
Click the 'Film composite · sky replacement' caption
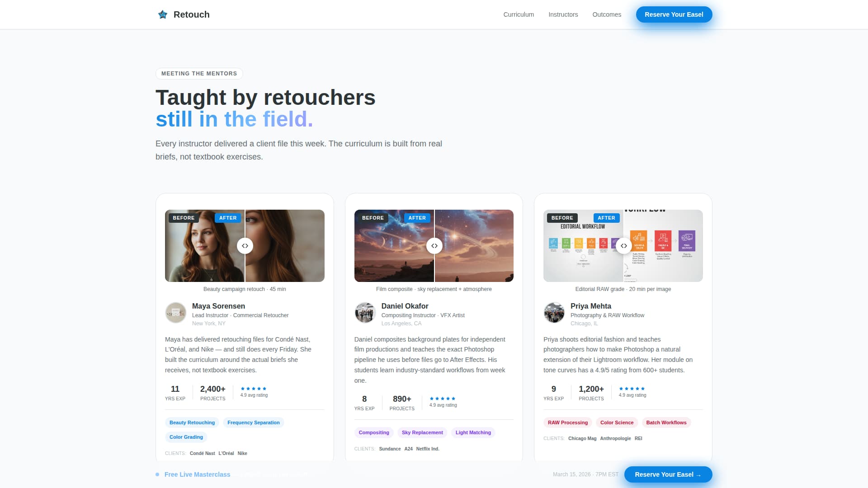tap(434, 289)
